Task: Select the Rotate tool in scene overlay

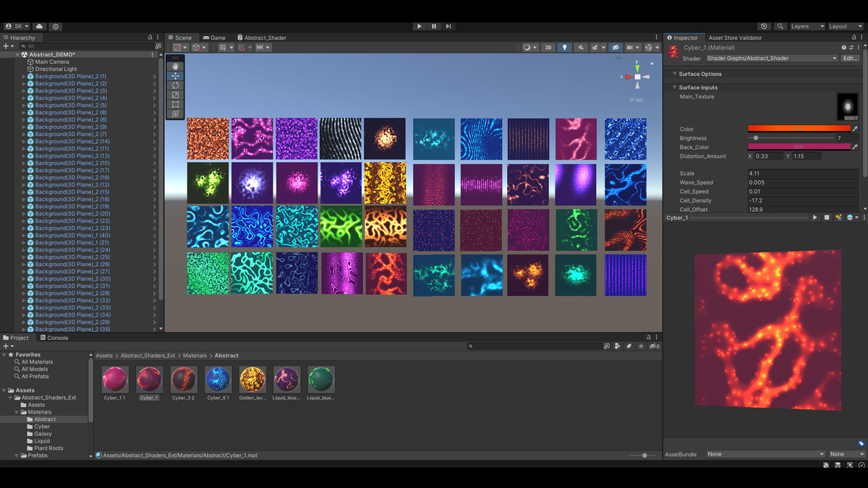Action: click(175, 85)
